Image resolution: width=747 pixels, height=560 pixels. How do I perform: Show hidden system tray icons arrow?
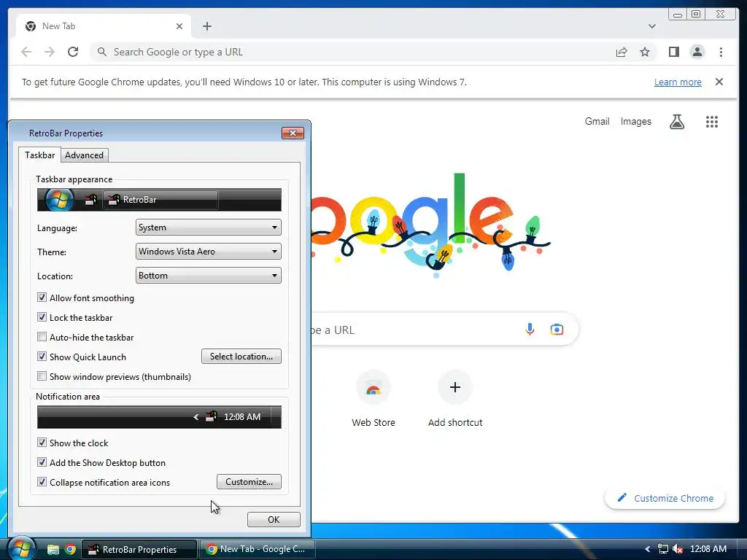647,549
